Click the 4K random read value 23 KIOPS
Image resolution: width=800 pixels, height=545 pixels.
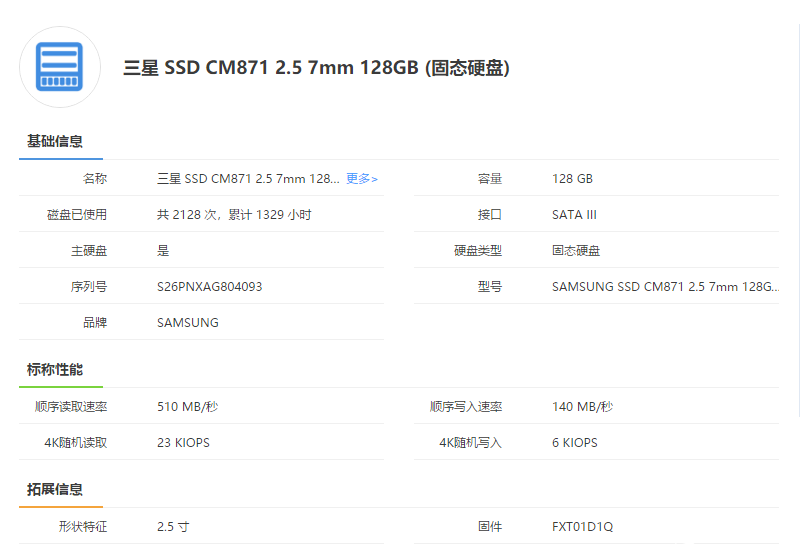point(183,442)
